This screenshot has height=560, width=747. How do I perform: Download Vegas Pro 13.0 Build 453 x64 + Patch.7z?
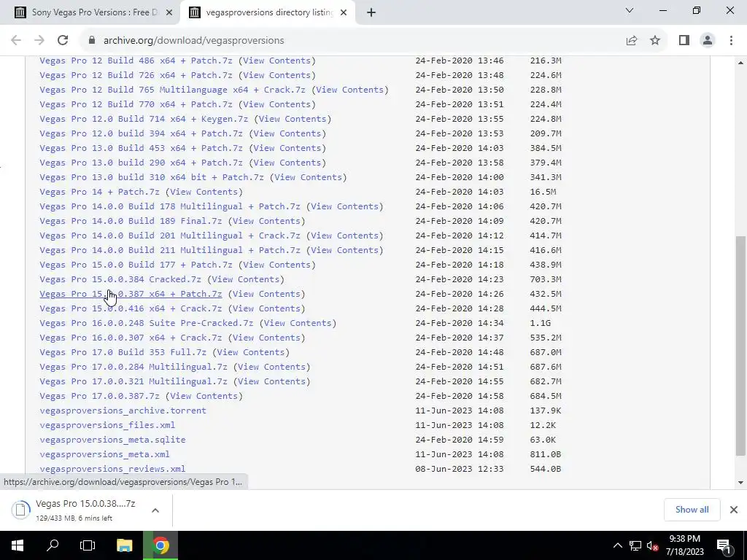point(141,148)
